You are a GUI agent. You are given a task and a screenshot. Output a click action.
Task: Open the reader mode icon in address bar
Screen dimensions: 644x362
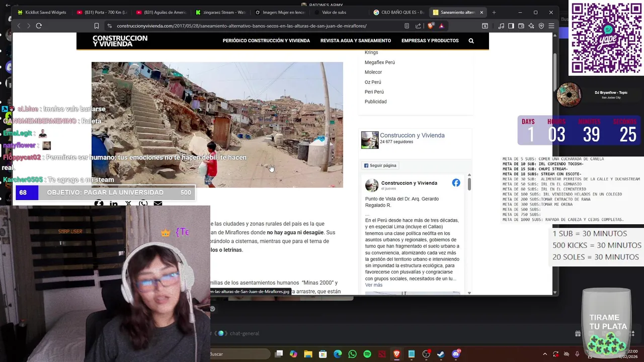(407, 26)
